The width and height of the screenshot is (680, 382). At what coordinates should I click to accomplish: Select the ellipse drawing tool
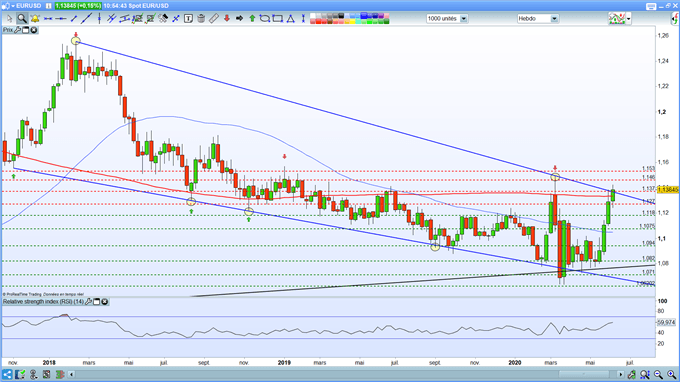[265, 19]
